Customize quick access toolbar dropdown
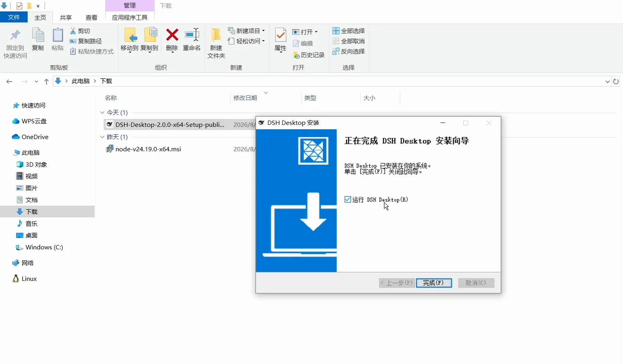 38,6
